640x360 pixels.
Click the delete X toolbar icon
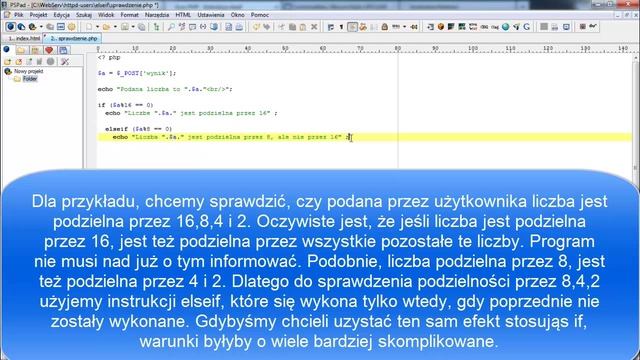314,27
